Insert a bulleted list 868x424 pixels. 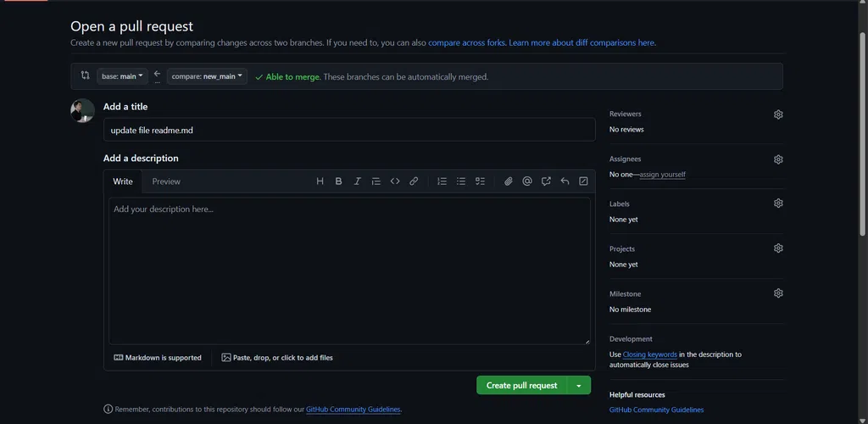coord(460,181)
